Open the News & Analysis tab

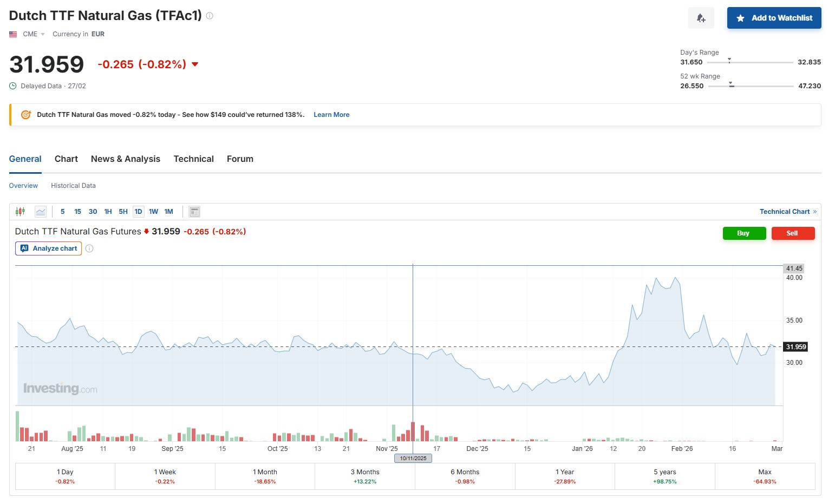tap(126, 159)
